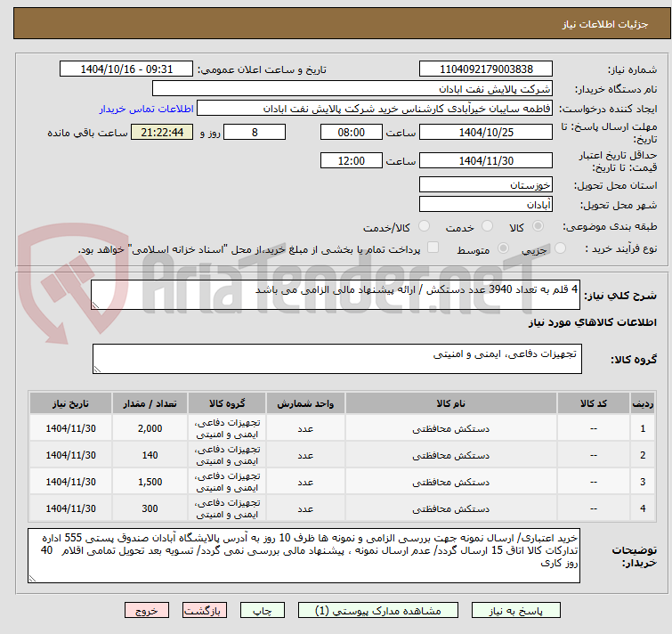Click quantity 140 in row 2
Screen dimensions: 672x634
pos(150,455)
